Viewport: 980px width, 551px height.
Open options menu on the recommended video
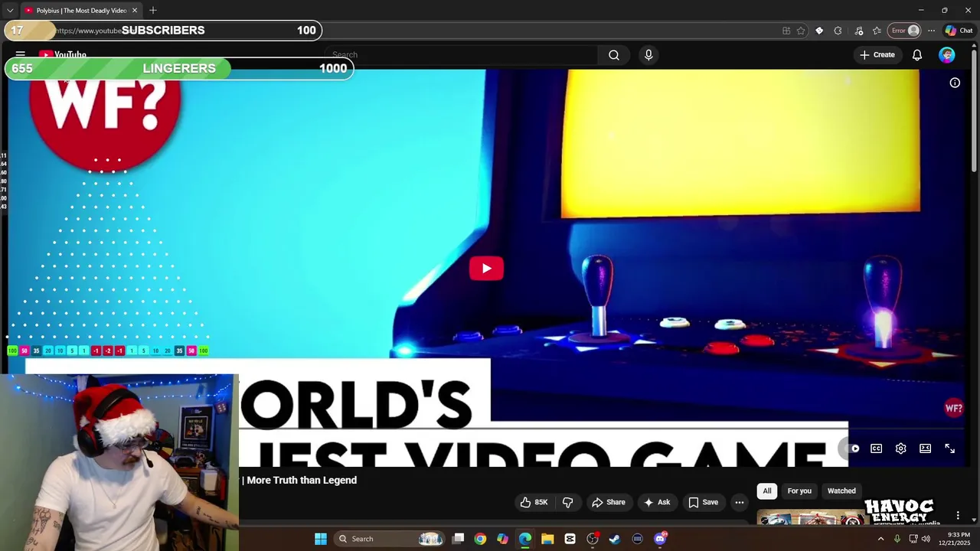[958, 516]
